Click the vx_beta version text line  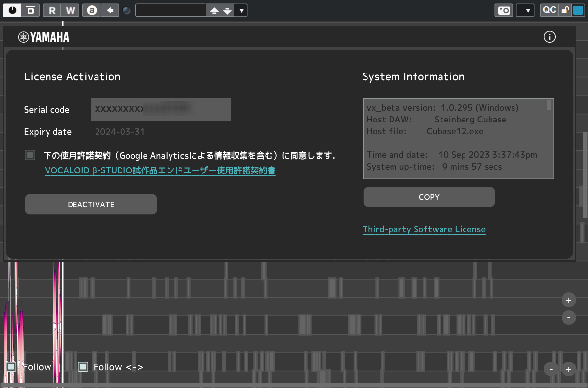pos(442,108)
